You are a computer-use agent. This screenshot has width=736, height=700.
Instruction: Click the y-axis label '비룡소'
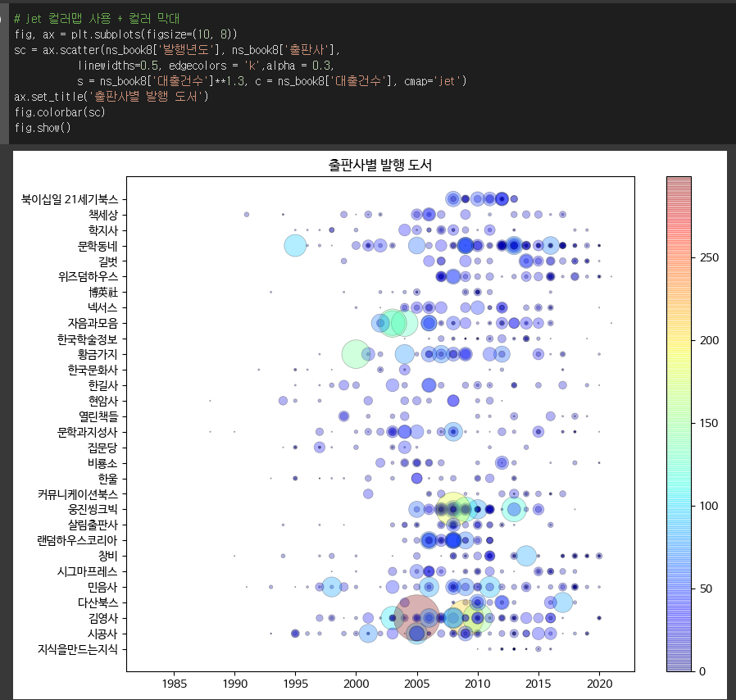coord(102,463)
